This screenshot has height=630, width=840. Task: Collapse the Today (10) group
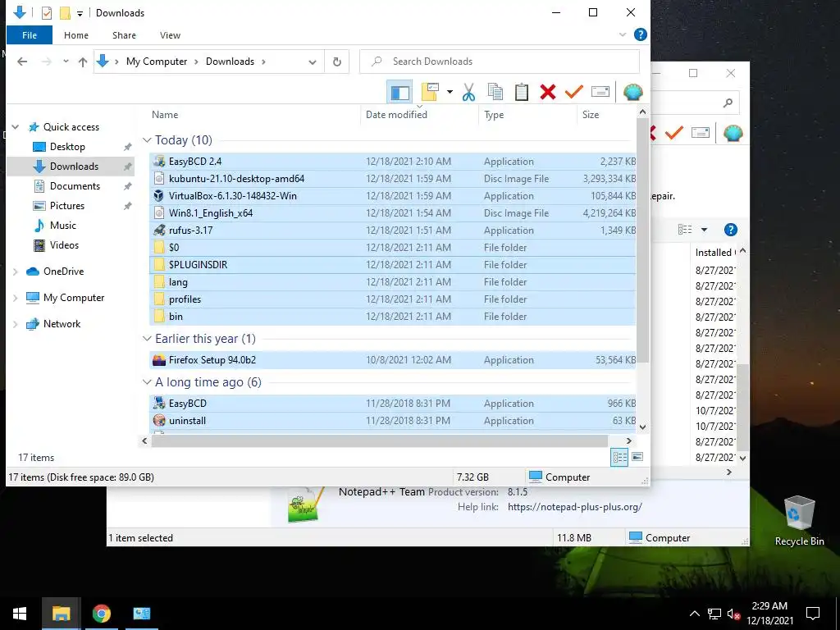click(147, 140)
